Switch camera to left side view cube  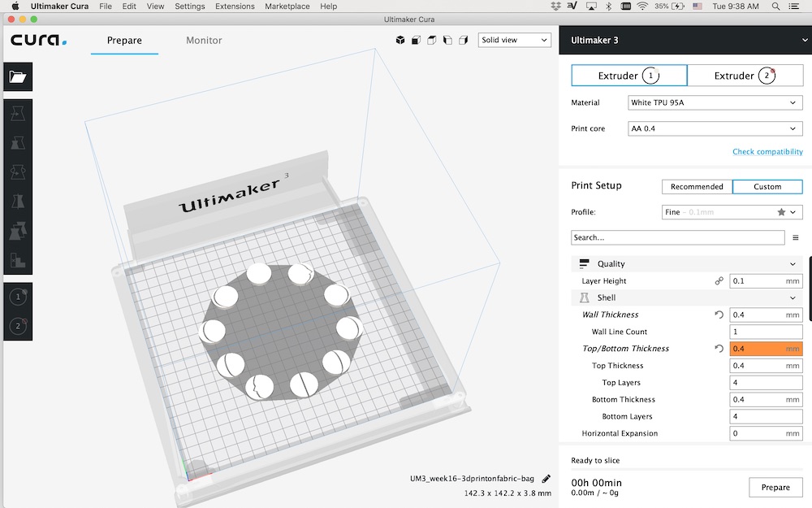tap(447, 40)
